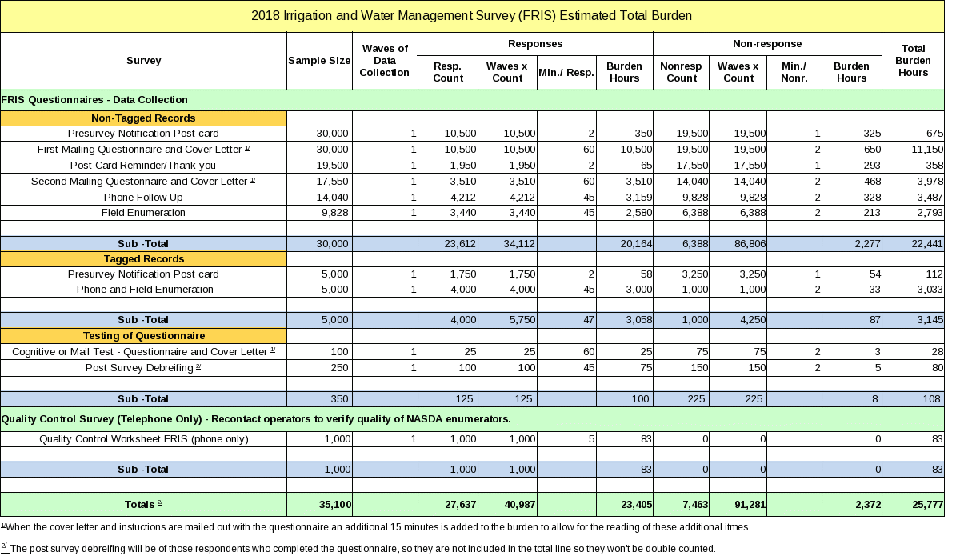Click the yellow Non-Tagged Records cell

pyautogui.click(x=143, y=118)
